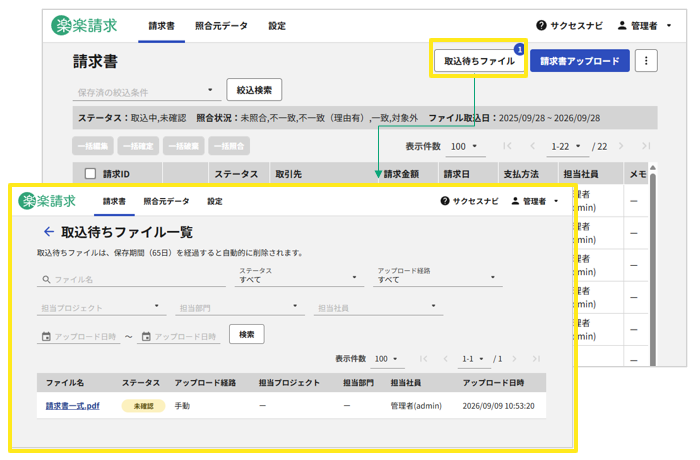Go back using the arrow beside 取込待ちファイル一覧
This screenshot has height=460, width=700.
(x=49, y=231)
